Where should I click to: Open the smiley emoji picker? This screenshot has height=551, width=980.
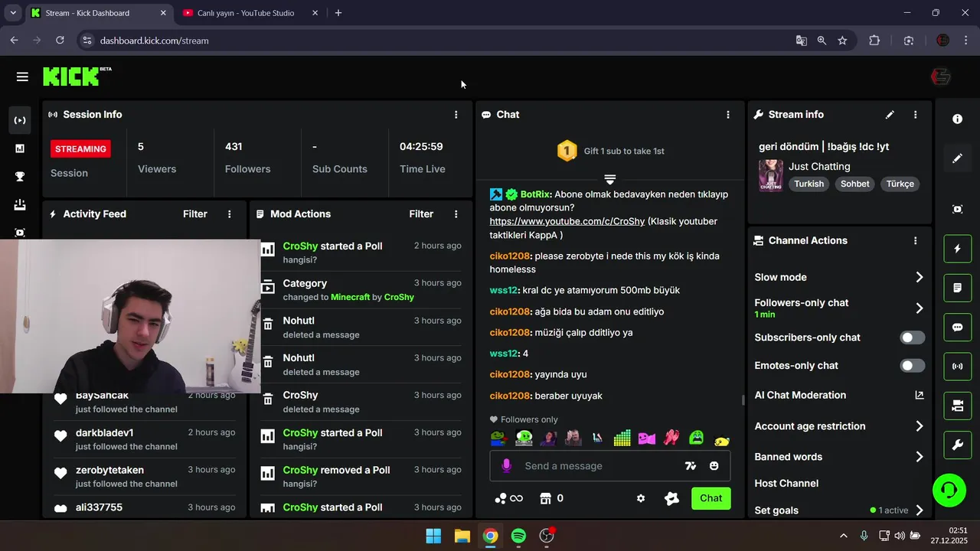point(714,466)
